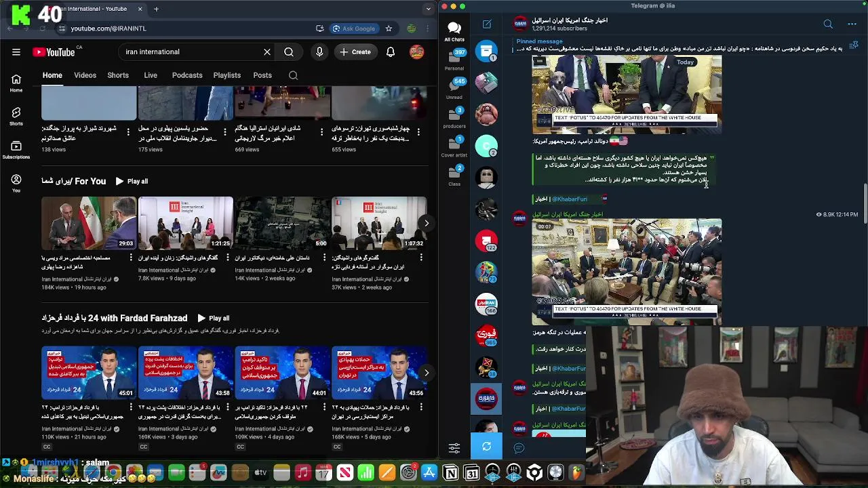Screen dimensions: 868x488
Task: Open @KhabarFuri link under first post
Action: pyautogui.click(x=570, y=199)
